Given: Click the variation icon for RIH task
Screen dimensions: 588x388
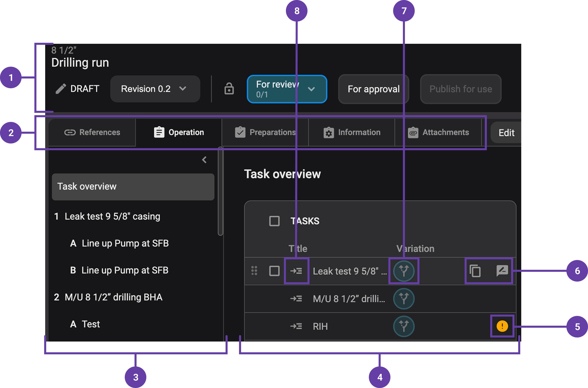Looking at the screenshot, I should pyautogui.click(x=404, y=326).
